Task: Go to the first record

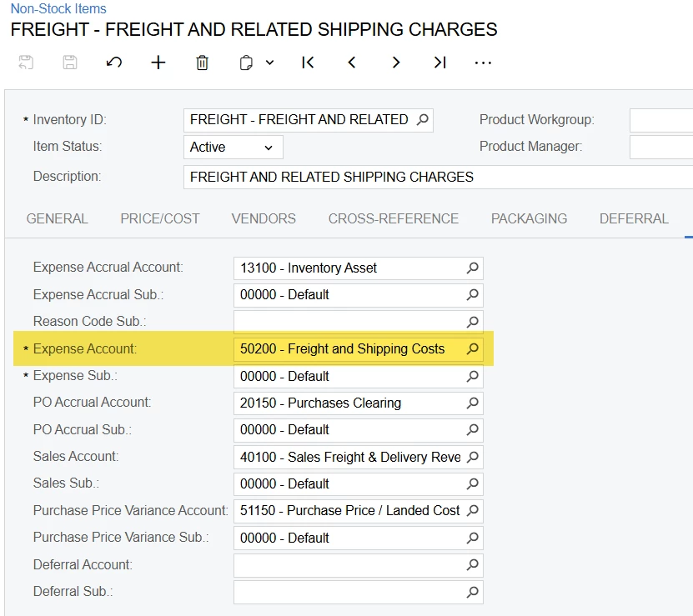Action: (308, 63)
